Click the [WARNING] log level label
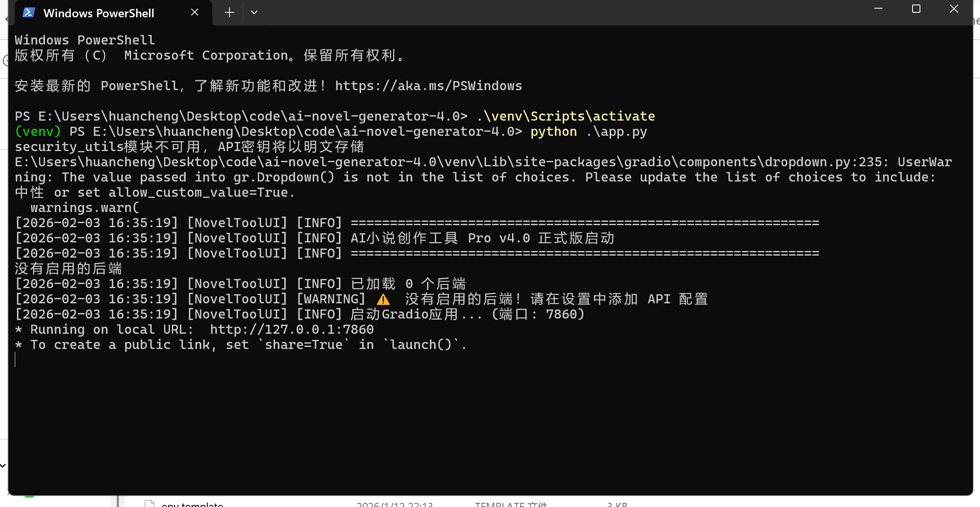Viewport: 980px width, 507px height. [331, 299]
